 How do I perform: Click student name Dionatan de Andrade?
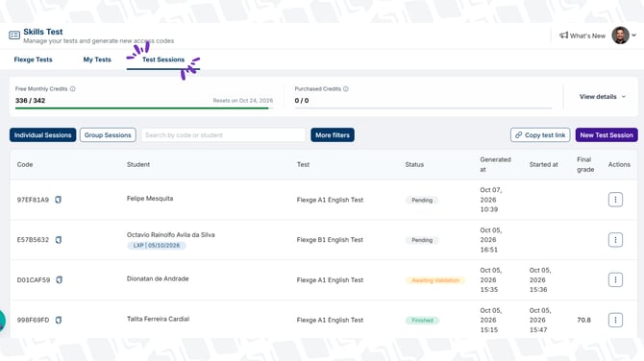coord(158,279)
